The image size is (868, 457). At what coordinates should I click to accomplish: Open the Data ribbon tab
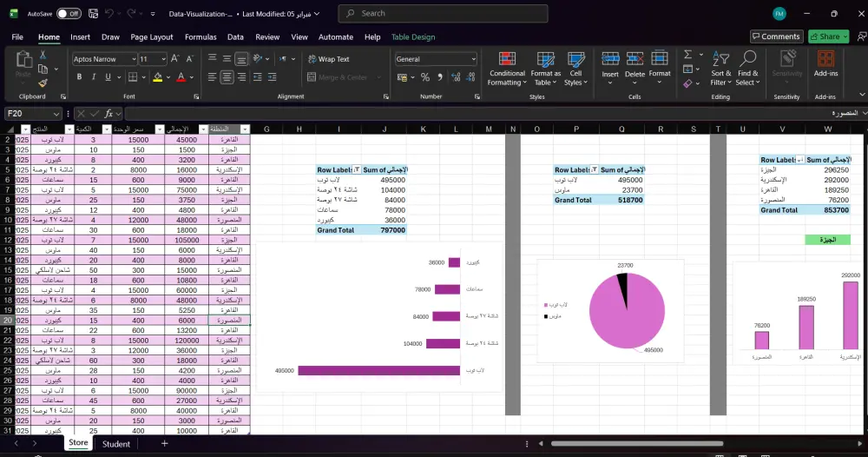tap(235, 37)
